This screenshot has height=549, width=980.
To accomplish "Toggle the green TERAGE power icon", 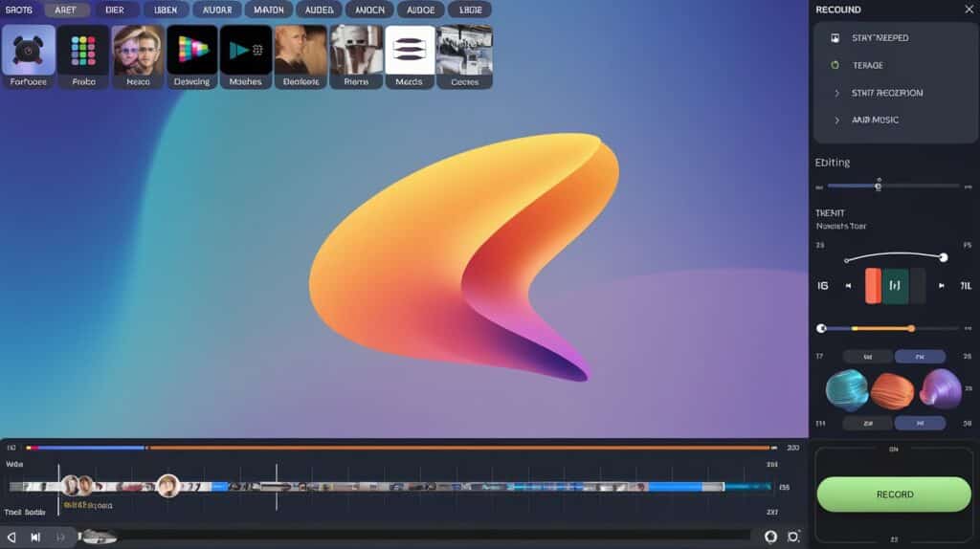I will tap(835, 65).
